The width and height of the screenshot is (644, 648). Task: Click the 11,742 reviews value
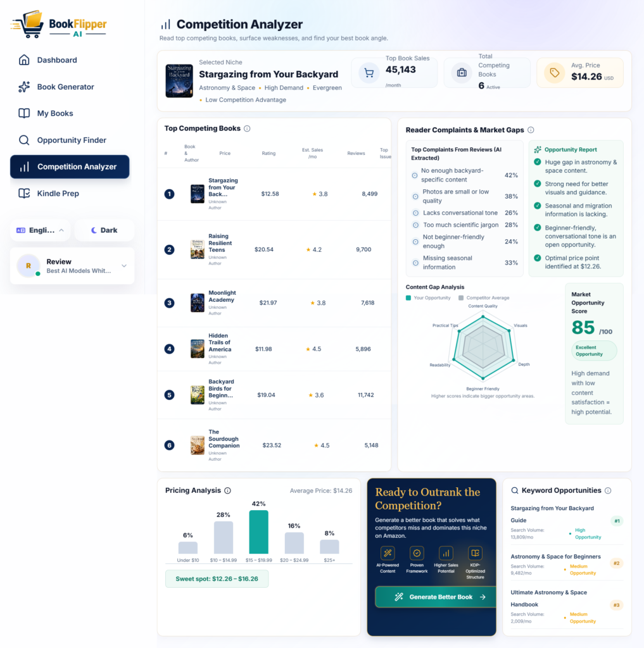[365, 395]
